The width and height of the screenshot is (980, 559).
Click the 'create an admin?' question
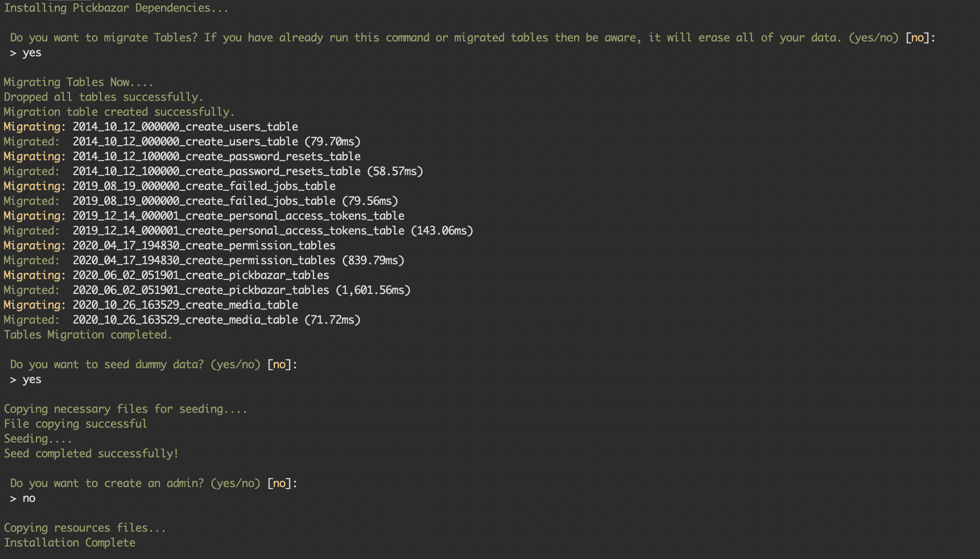click(154, 484)
